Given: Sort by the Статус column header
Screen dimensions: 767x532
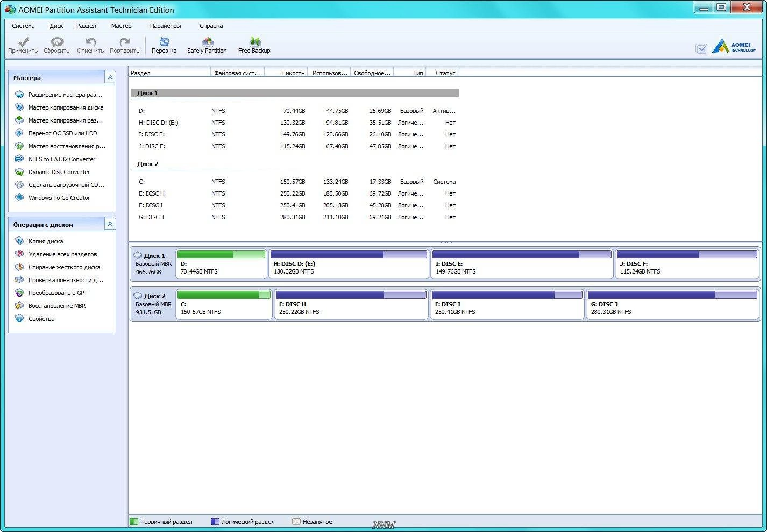Looking at the screenshot, I should (x=442, y=73).
